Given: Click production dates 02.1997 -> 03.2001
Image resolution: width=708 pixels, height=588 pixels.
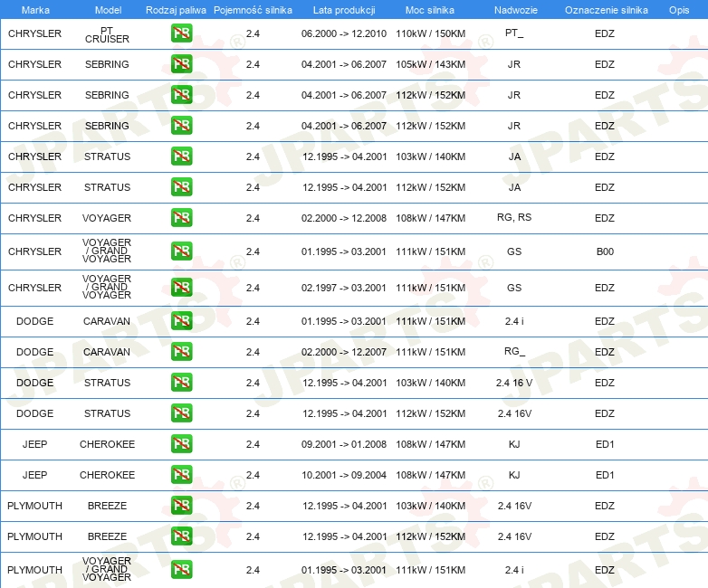Looking at the screenshot, I should [344, 288].
